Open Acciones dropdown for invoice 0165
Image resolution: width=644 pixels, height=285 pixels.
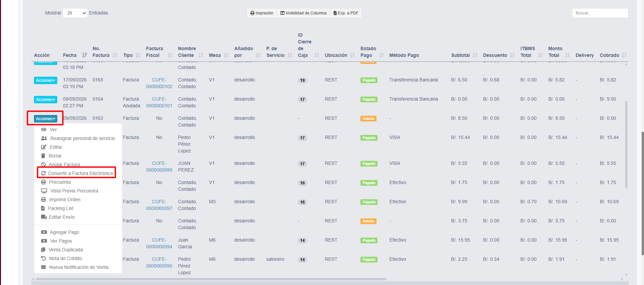(45, 80)
